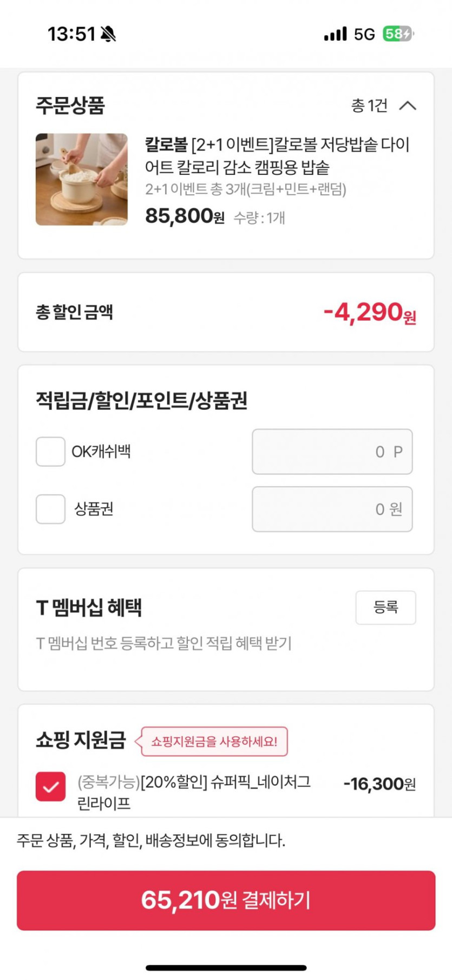Tap the 13:51 status bar clock
This screenshot has height=980, width=452.
[71, 34]
